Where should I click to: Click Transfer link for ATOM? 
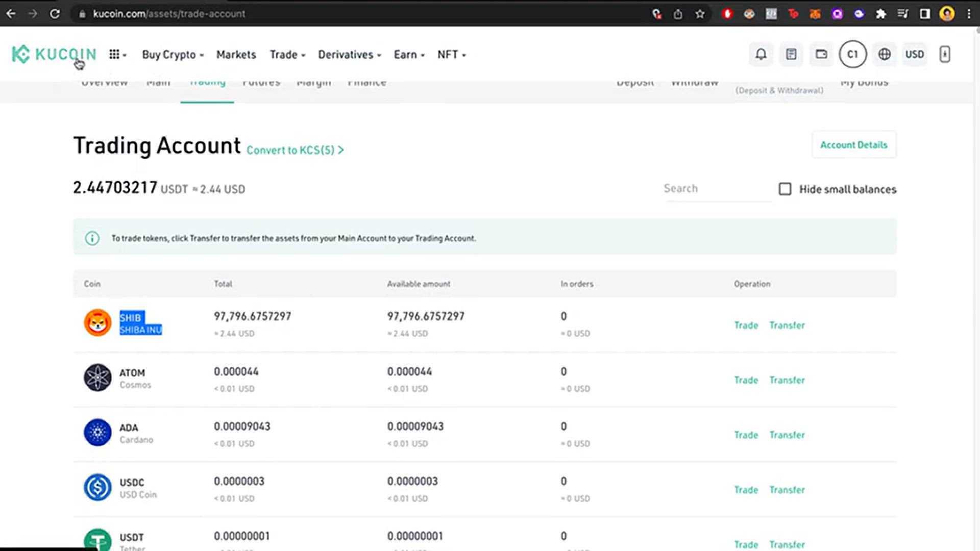click(787, 380)
